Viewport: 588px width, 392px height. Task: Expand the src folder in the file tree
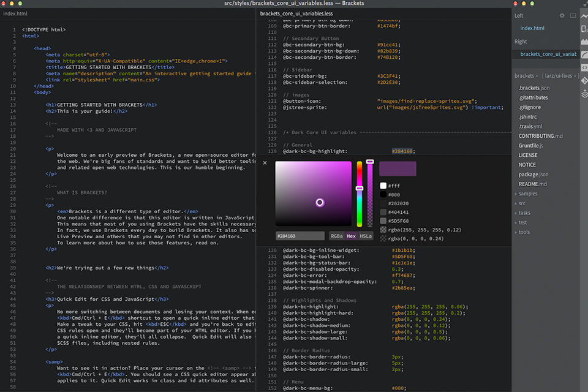pos(522,203)
